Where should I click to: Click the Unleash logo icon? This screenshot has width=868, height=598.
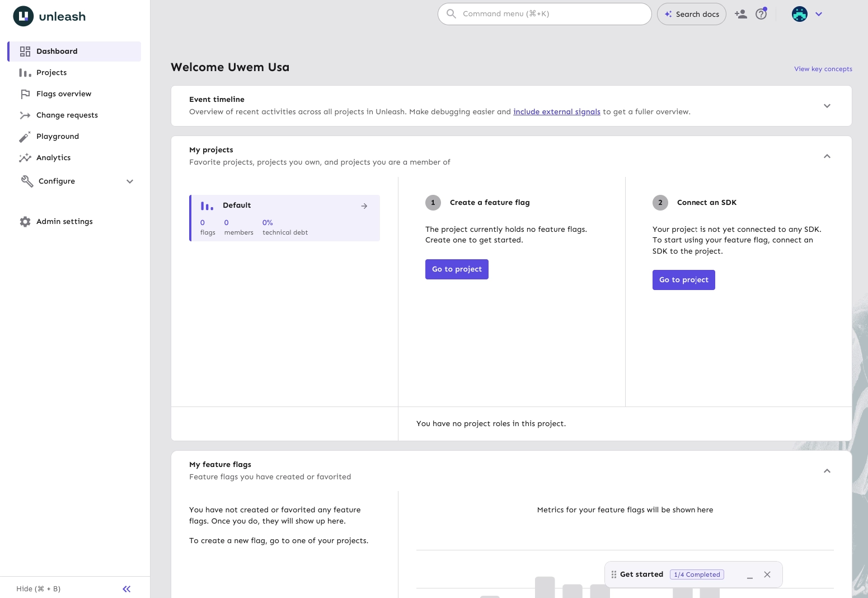click(24, 16)
